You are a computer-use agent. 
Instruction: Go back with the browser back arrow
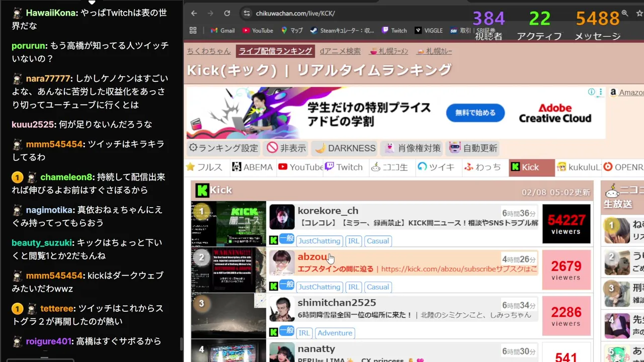[194, 14]
